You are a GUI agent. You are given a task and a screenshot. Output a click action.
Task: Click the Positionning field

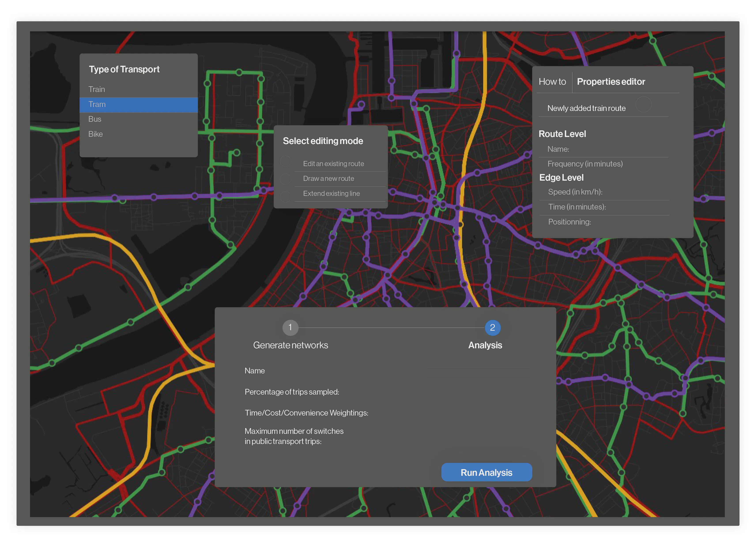604,222
